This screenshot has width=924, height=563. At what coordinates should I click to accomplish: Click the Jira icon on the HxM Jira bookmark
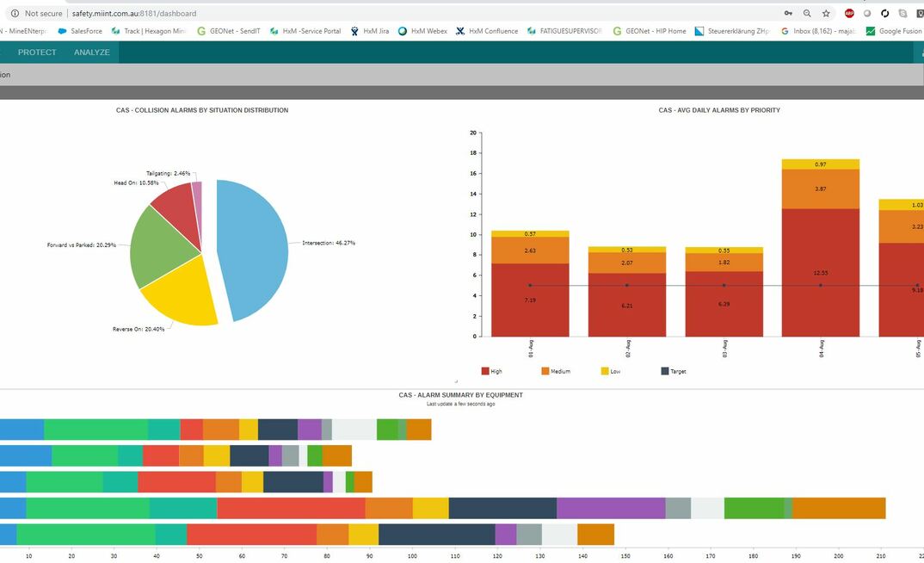point(353,31)
